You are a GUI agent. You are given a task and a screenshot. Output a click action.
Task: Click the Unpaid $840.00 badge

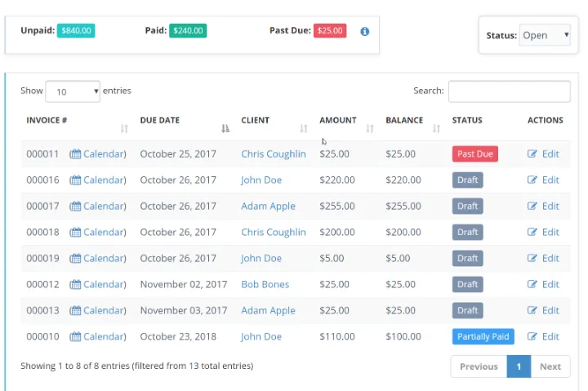[x=76, y=31]
